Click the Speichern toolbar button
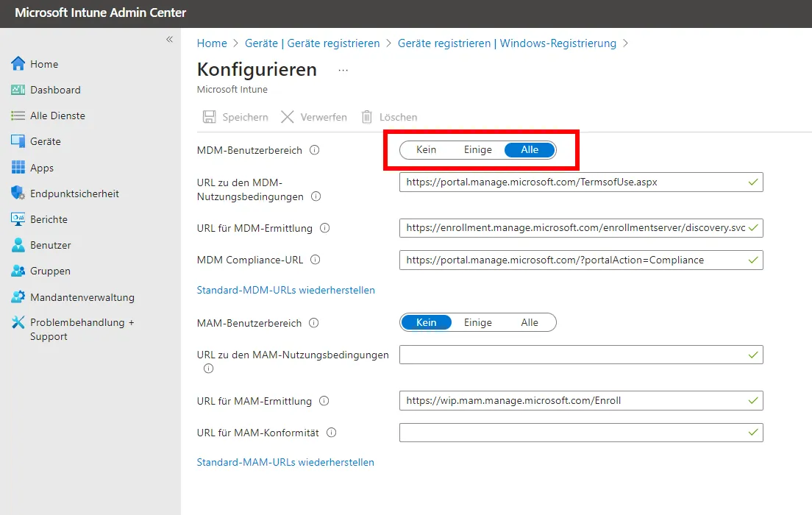Image resolution: width=812 pixels, height=515 pixels. tap(235, 117)
